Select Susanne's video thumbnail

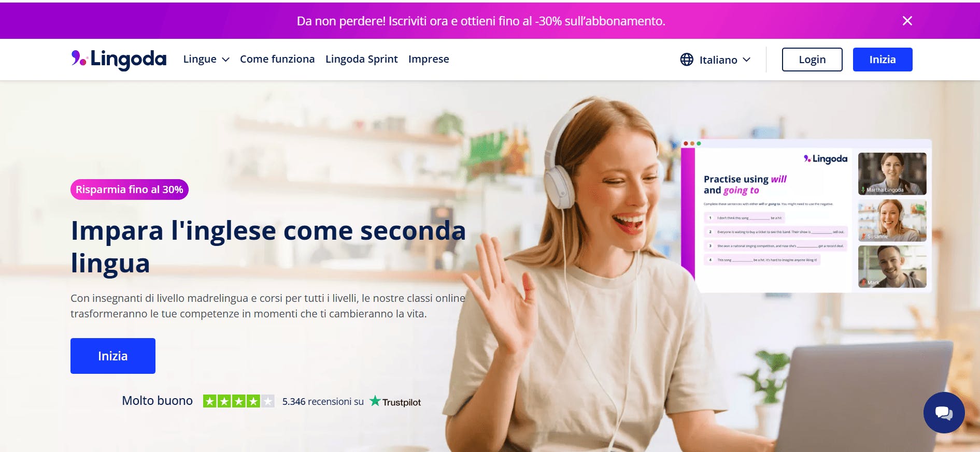point(892,220)
